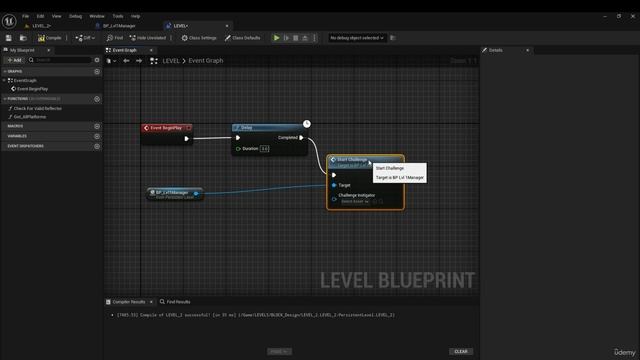Click the Delay Completed output pin
This screenshot has height=360, width=640.
click(301, 138)
